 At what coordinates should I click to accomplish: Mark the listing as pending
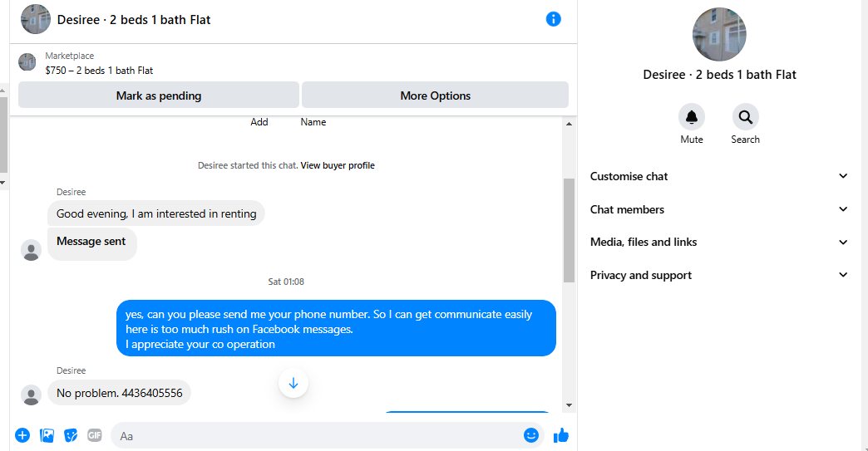coord(159,95)
